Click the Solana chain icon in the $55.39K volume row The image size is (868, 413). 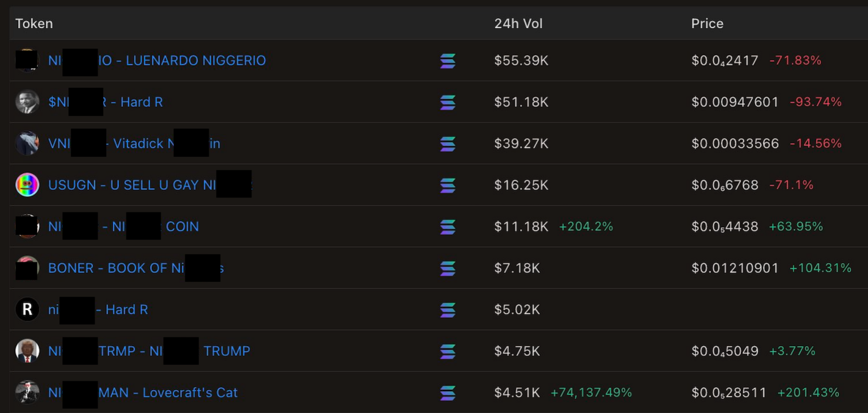click(447, 61)
